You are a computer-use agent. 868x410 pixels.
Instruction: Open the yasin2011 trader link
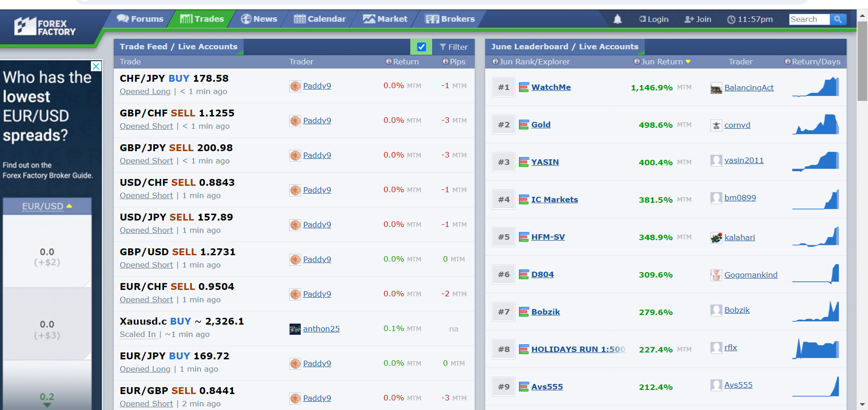[744, 160]
